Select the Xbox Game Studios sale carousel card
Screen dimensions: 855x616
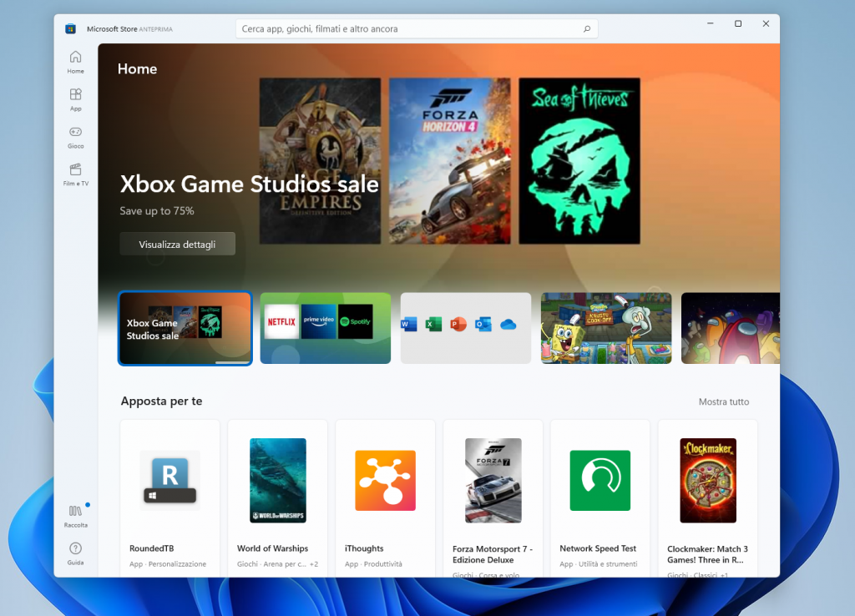point(185,328)
